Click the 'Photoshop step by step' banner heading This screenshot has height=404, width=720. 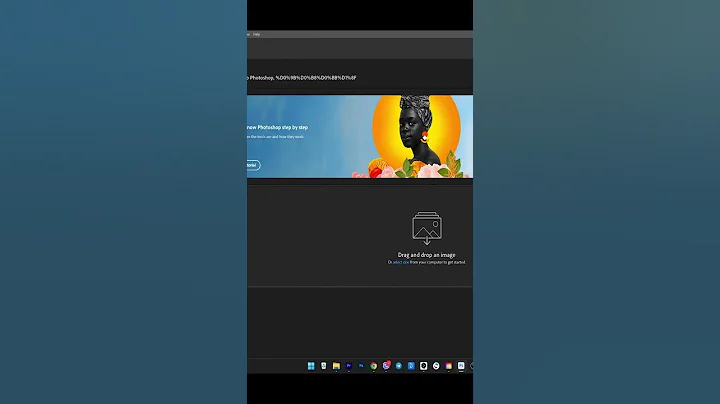(x=278, y=128)
